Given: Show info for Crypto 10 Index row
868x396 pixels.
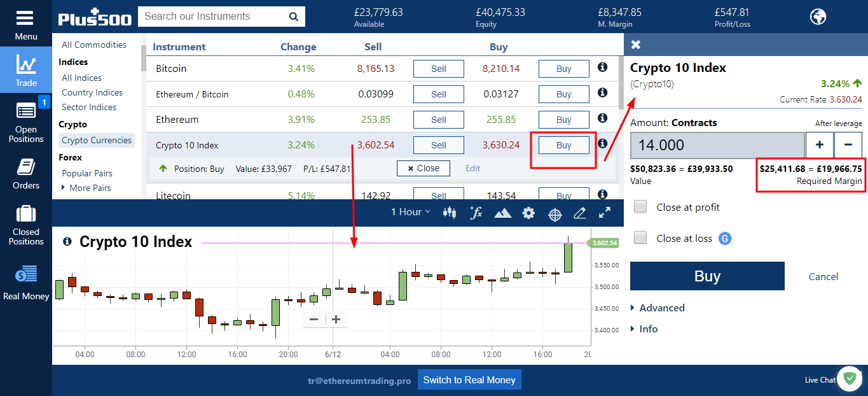Looking at the screenshot, I should point(602,143).
